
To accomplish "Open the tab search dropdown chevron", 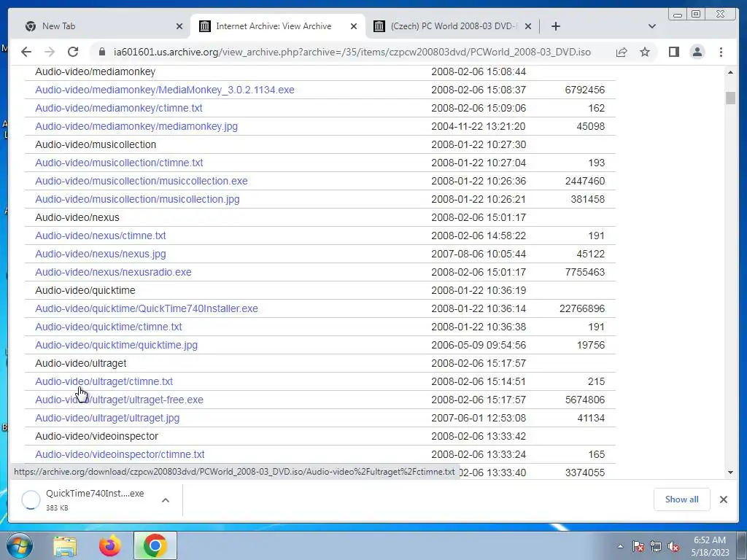I will 652,26.
